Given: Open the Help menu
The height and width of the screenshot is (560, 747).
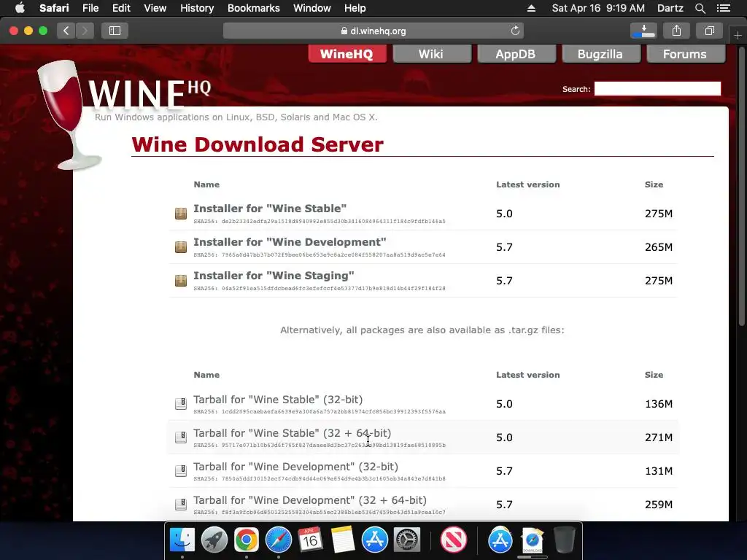Looking at the screenshot, I should [x=355, y=8].
